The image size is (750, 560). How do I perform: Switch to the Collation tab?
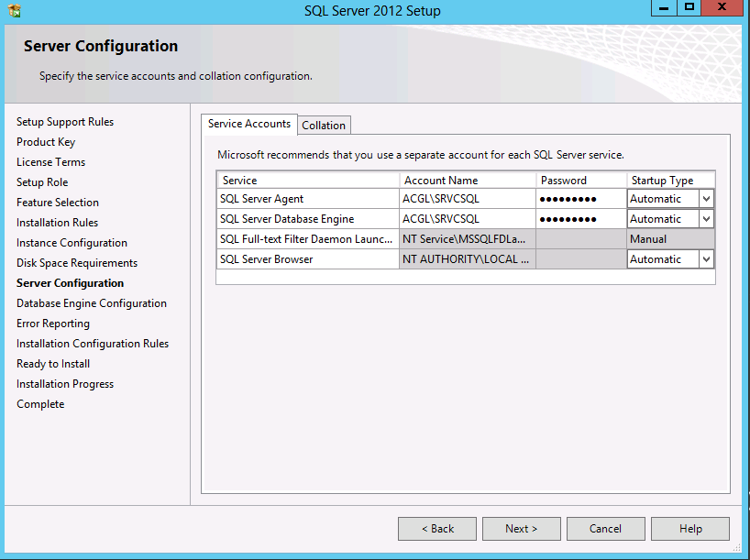[x=324, y=126]
